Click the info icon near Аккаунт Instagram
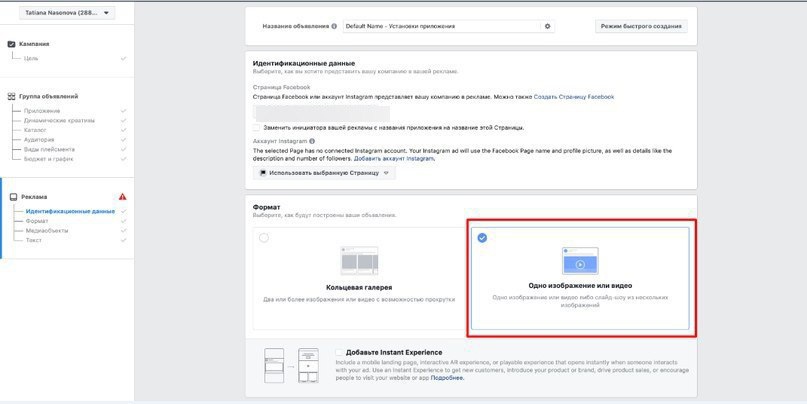807x404 pixels. click(312, 141)
